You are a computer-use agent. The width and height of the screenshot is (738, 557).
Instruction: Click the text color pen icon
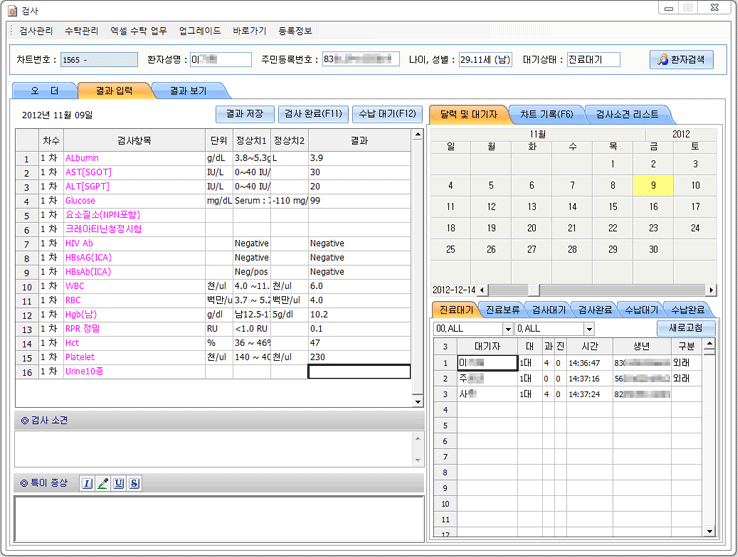(x=103, y=484)
